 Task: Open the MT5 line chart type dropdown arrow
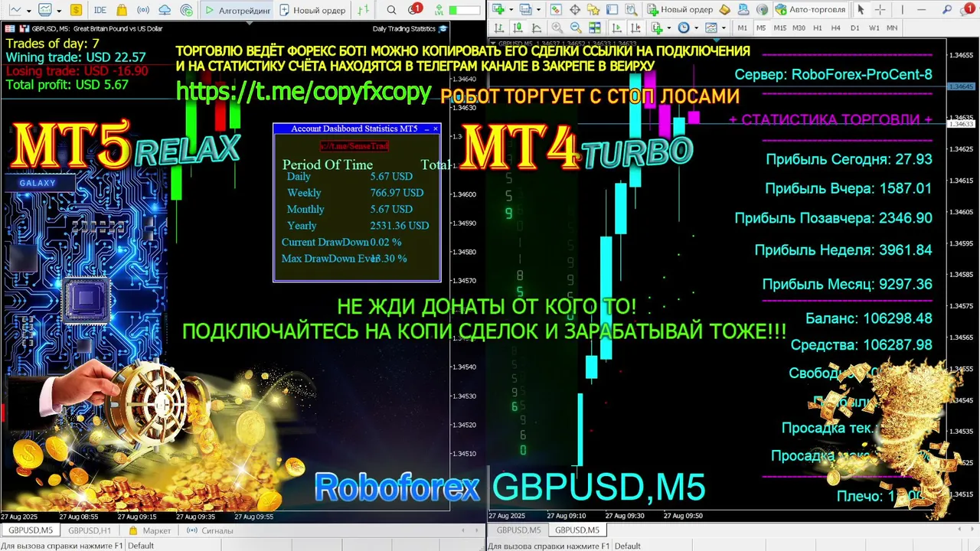point(29,11)
